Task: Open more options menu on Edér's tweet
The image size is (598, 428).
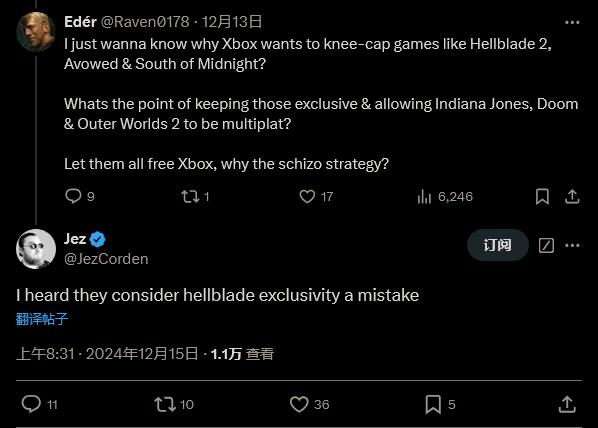Action: point(572,23)
